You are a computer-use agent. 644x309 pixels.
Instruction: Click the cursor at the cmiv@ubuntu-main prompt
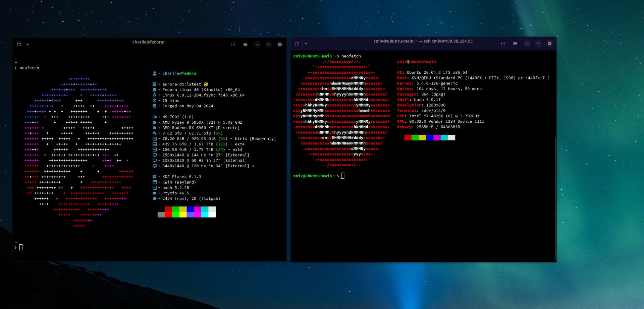click(x=342, y=176)
